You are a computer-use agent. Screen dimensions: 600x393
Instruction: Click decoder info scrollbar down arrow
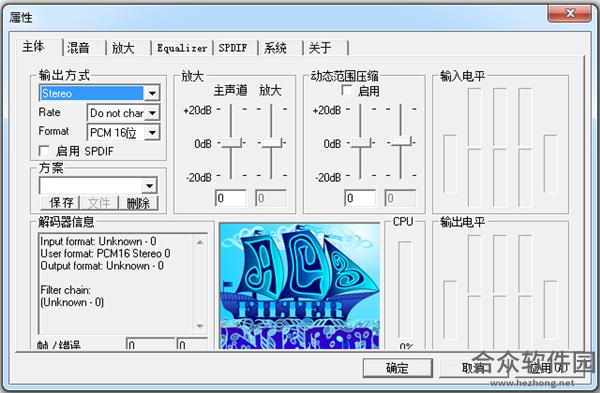200,326
